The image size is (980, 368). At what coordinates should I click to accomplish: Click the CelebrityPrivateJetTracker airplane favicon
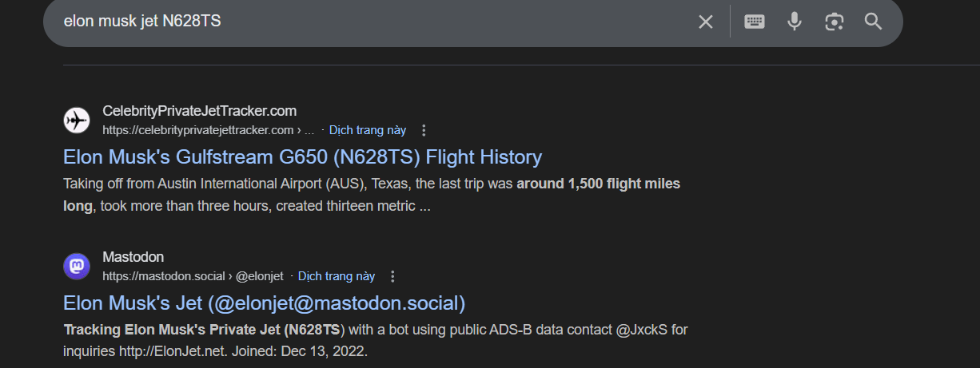coord(77,120)
